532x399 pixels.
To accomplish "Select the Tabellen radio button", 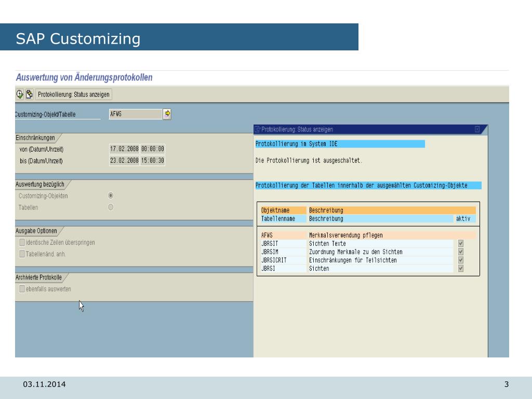I will tap(111, 207).
